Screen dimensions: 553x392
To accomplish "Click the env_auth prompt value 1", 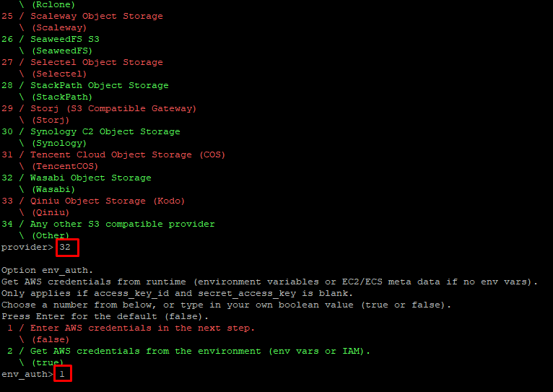I will click(x=62, y=374).
